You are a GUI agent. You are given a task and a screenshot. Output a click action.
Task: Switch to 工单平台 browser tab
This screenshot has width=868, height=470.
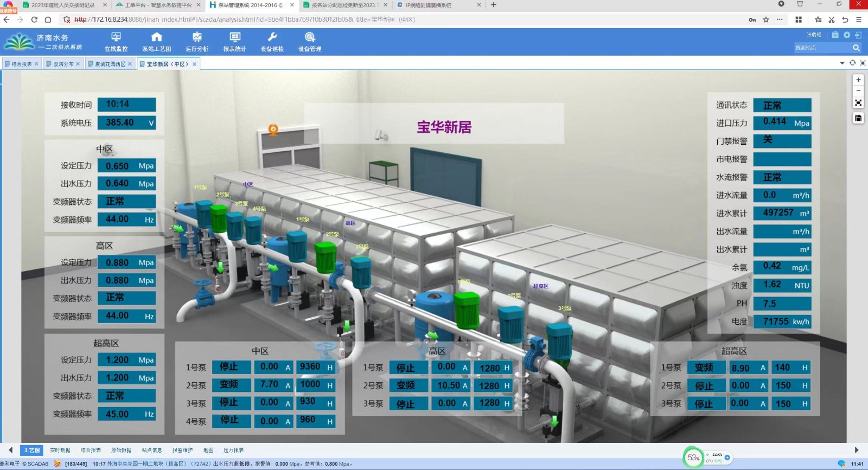(157, 5)
